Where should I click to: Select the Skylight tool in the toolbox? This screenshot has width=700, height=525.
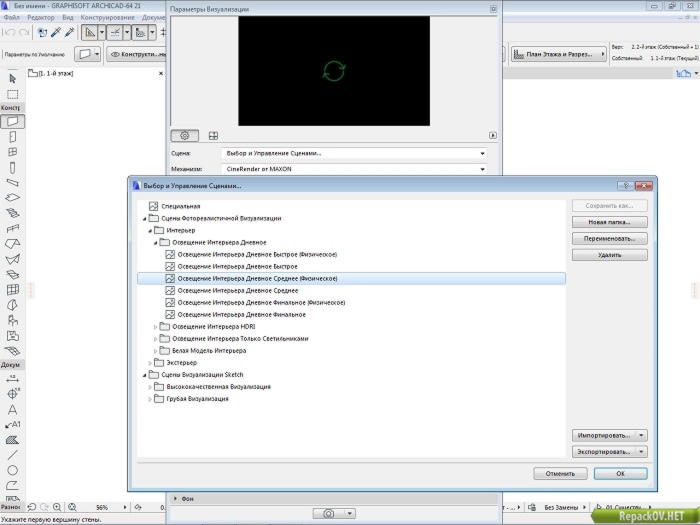coord(12,274)
